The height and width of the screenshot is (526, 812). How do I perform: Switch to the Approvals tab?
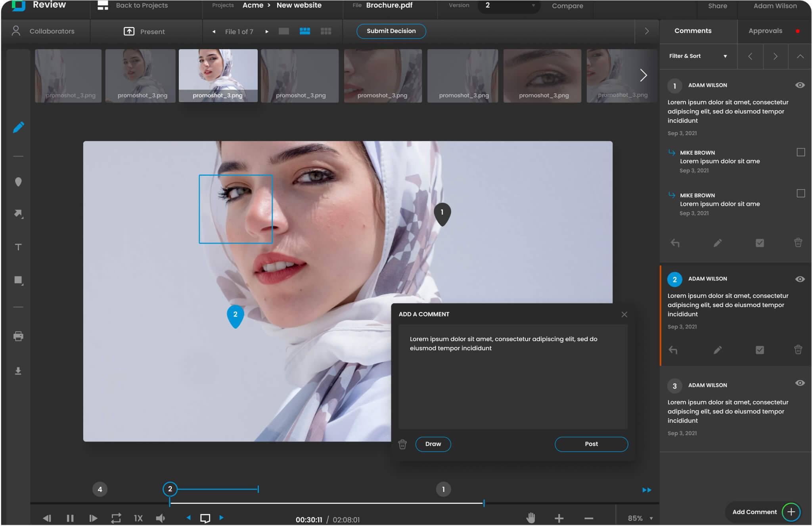pos(765,31)
